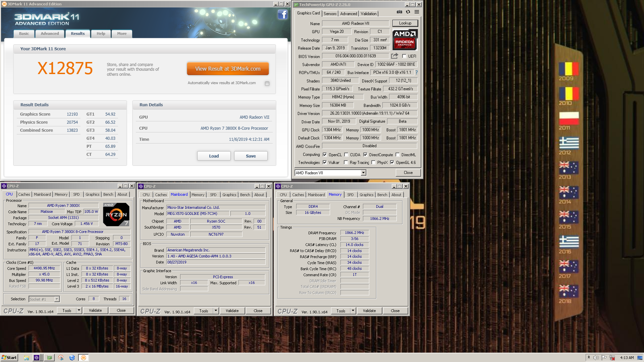Screen dimensions: 644x362
Task: Toggle the CUDA checkbox
Action: click(346, 155)
